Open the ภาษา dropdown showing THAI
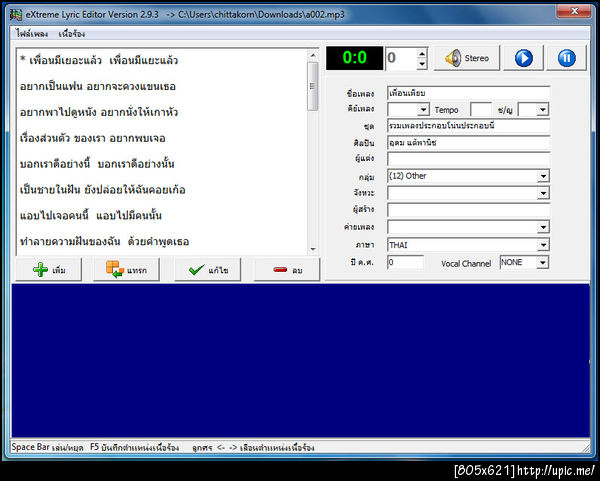Viewport: 600px width, 481px height. coord(543,245)
